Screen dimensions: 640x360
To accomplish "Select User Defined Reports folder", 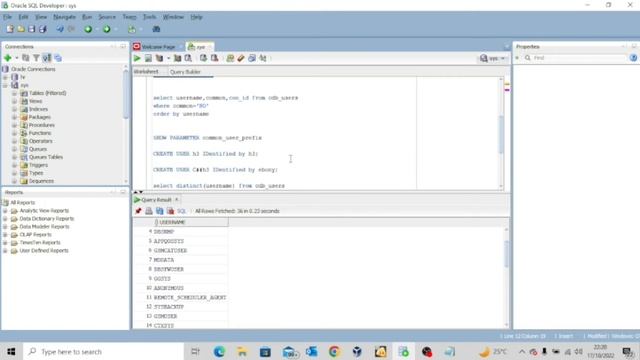I will 44,251.
